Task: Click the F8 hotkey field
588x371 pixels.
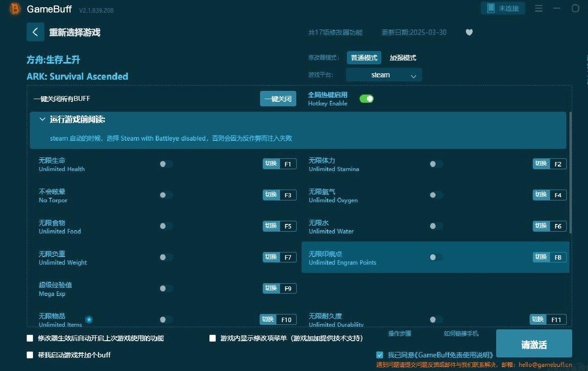Action: tap(558, 257)
